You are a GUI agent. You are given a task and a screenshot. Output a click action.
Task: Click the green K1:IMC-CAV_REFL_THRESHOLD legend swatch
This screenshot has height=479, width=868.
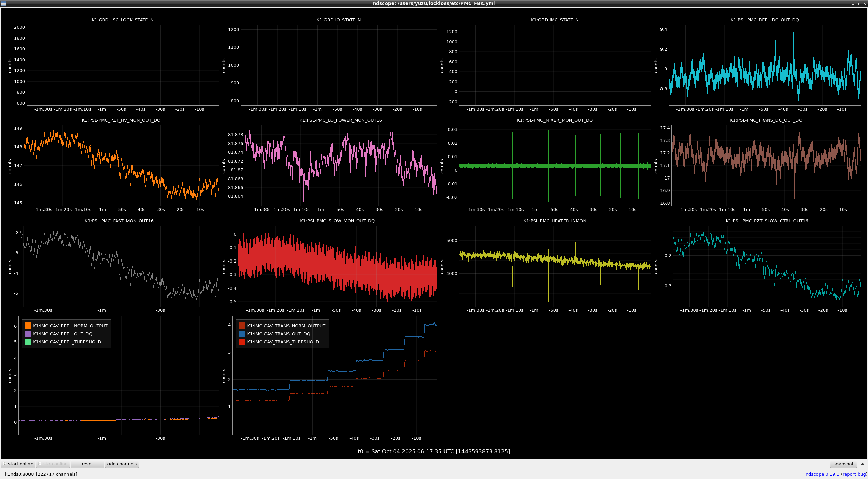(x=28, y=342)
